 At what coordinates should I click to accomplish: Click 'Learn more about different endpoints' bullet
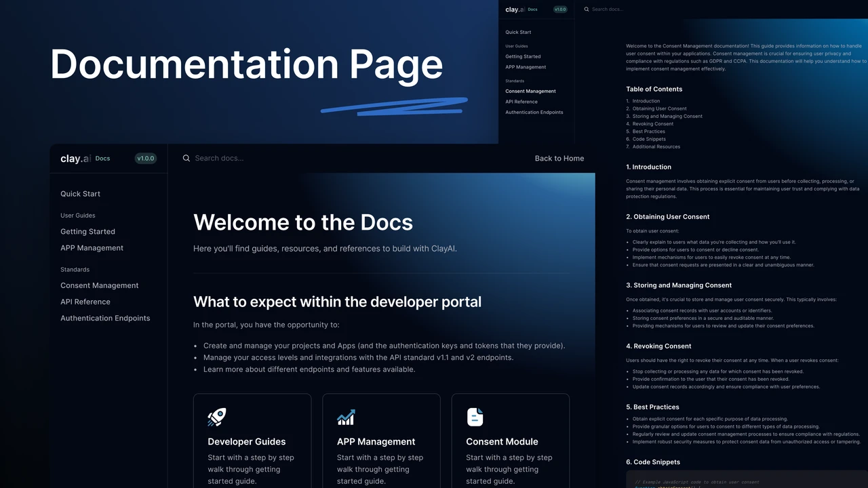[x=309, y=369]
